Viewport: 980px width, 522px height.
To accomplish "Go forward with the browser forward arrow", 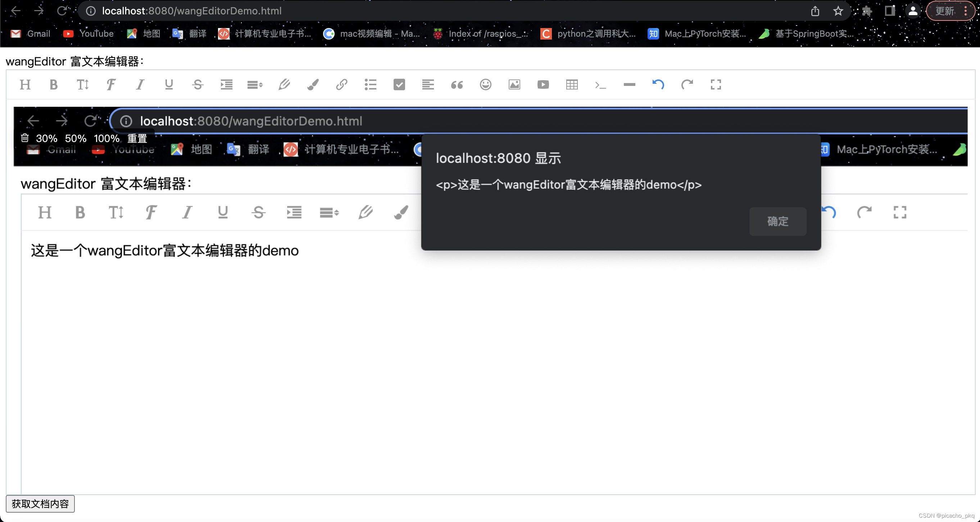I will point(38,11).
